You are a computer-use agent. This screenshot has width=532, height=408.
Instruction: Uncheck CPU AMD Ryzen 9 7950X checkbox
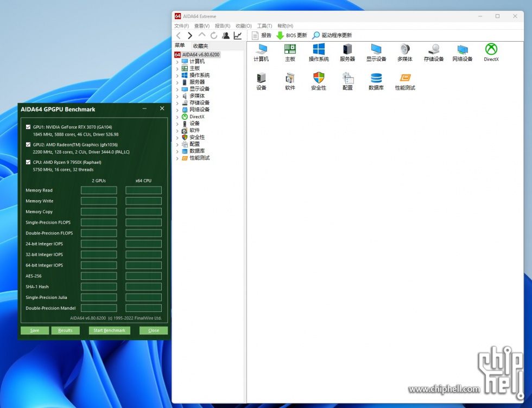[28, 162]
